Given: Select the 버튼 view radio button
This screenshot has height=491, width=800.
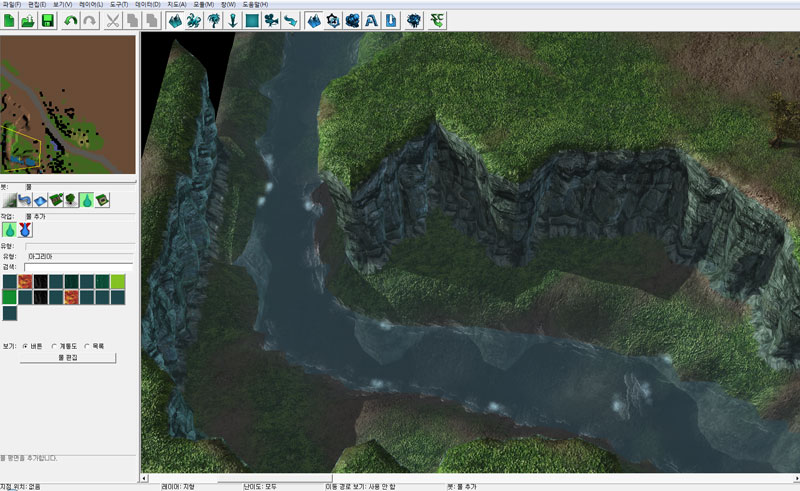Looking at the screenshot, I should [x=25, y=346].
